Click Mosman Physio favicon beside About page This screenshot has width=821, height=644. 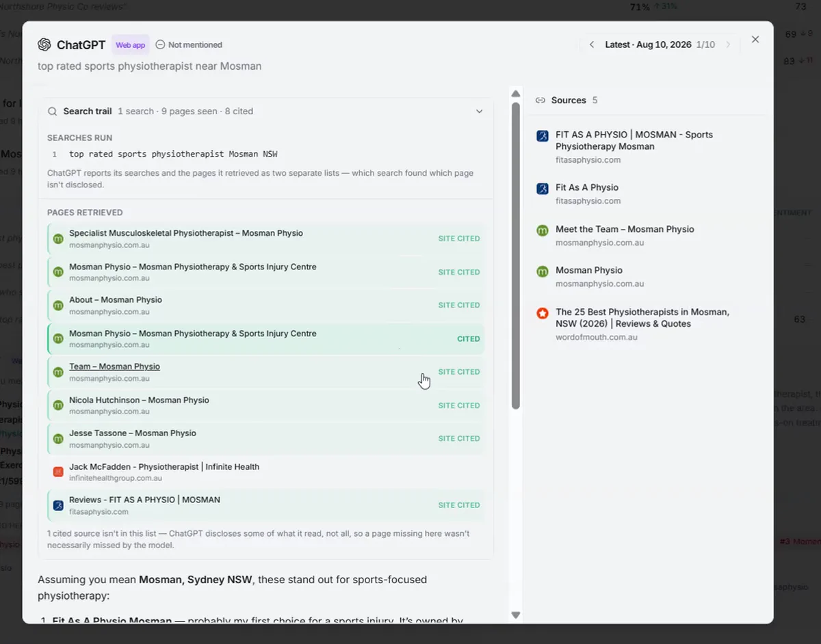pos(58,306)
